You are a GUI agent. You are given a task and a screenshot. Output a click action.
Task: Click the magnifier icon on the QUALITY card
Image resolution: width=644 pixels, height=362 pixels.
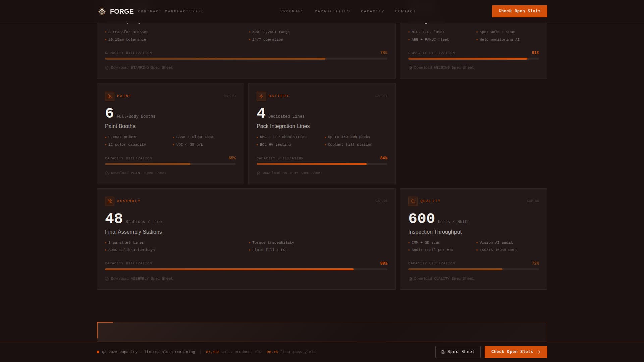[x=412, y=201]
